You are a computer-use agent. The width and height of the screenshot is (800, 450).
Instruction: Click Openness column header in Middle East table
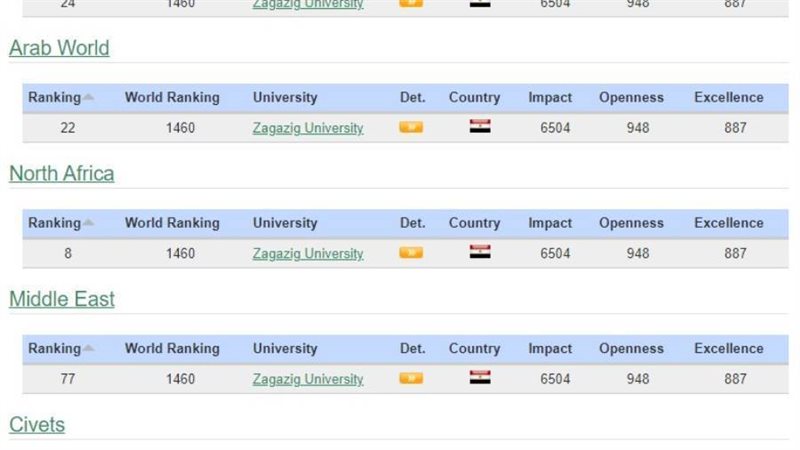pyautogui.click(x=631, y=349)
